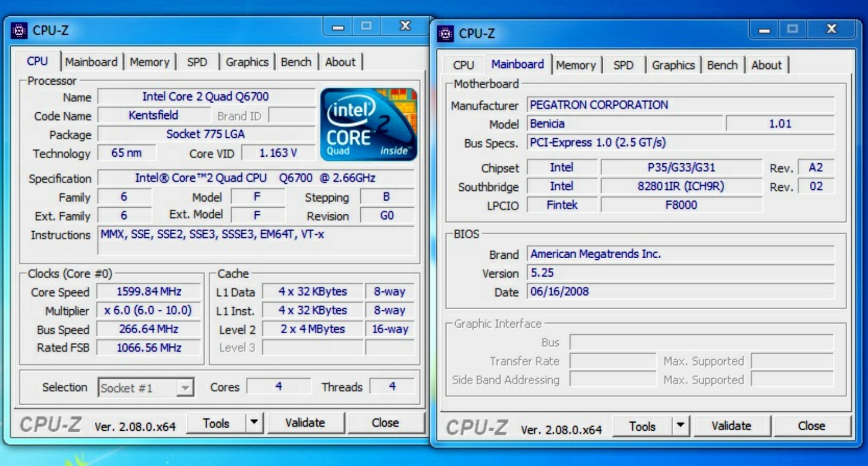Click the Tools button in the left window
This screenshot has width=868, height=466.
pyautogui.click(x=216, y=423)
